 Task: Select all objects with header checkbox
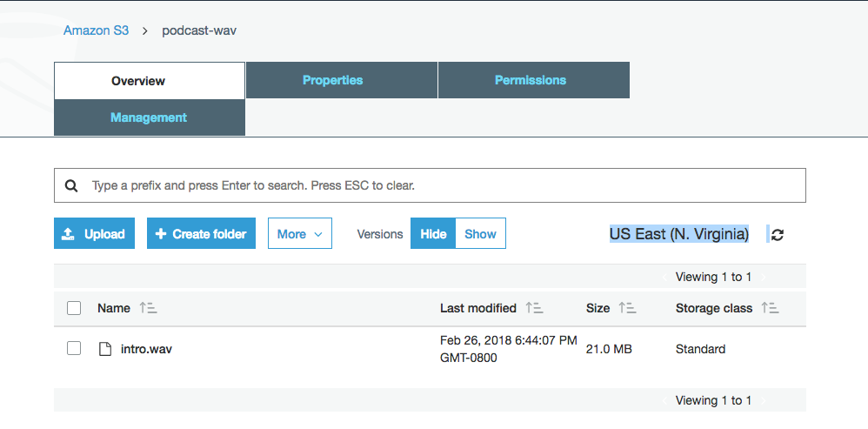[x=74, y=308]
